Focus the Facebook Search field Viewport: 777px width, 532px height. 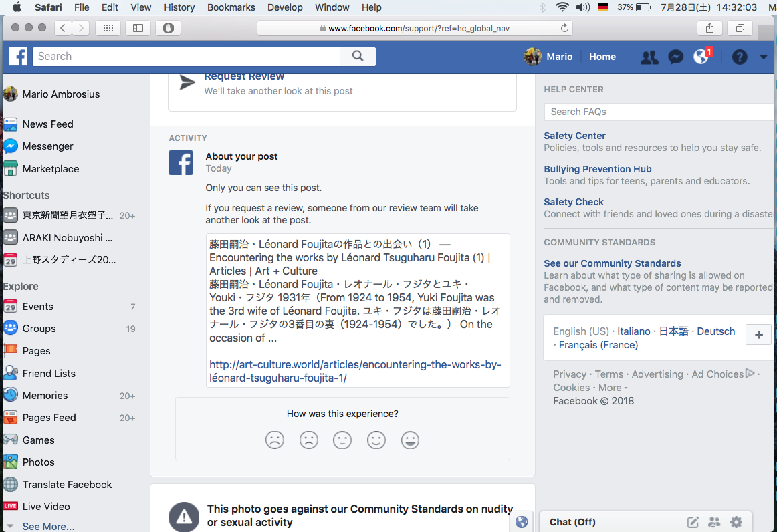187,56
